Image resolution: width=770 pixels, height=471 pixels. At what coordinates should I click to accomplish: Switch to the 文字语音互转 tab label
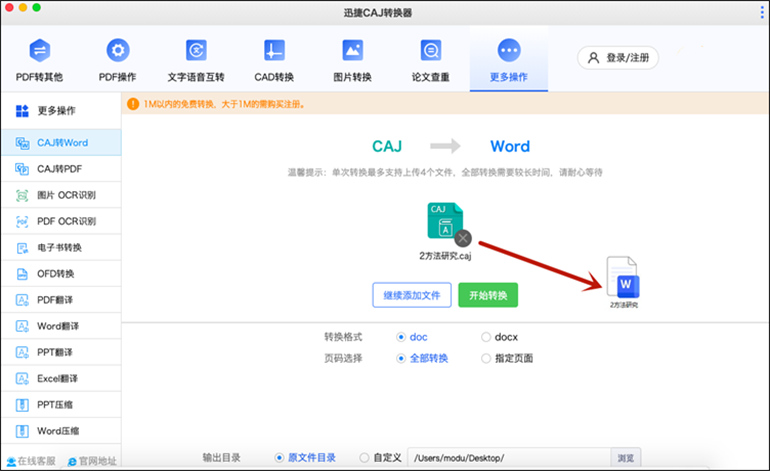click(x=196, y=77)
